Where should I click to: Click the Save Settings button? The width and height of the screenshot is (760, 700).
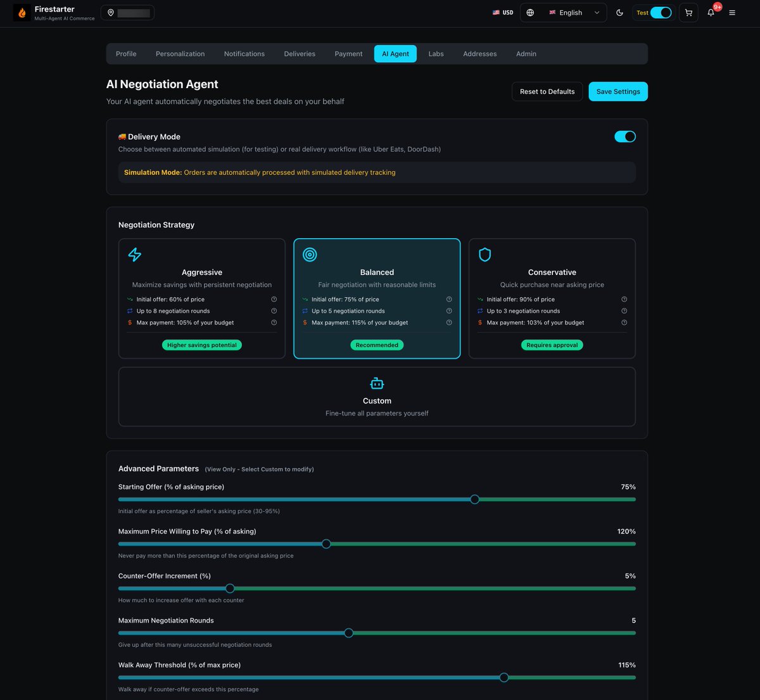(618, 91)
